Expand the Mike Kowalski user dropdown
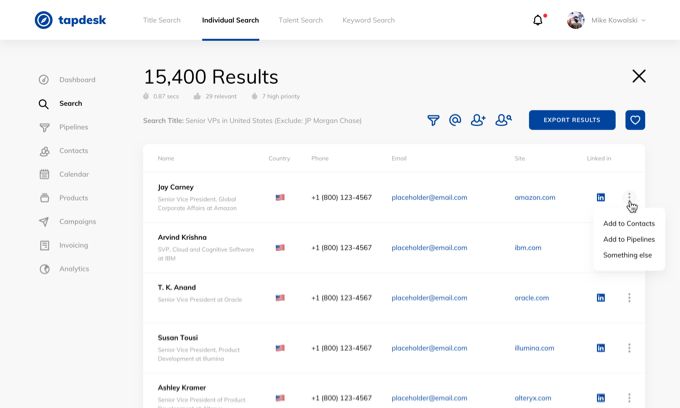The image size is (680, 408). [644, 20]
